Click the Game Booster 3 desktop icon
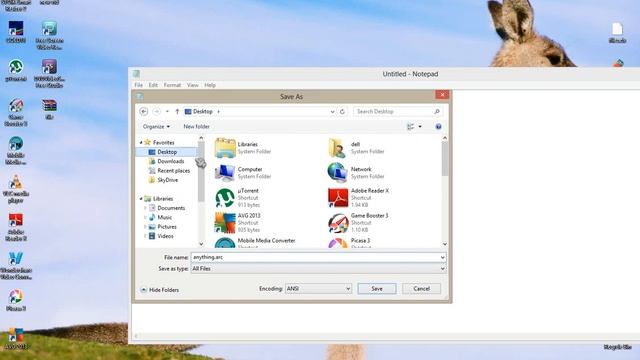 pyautogui.click(x=16, y=112)
